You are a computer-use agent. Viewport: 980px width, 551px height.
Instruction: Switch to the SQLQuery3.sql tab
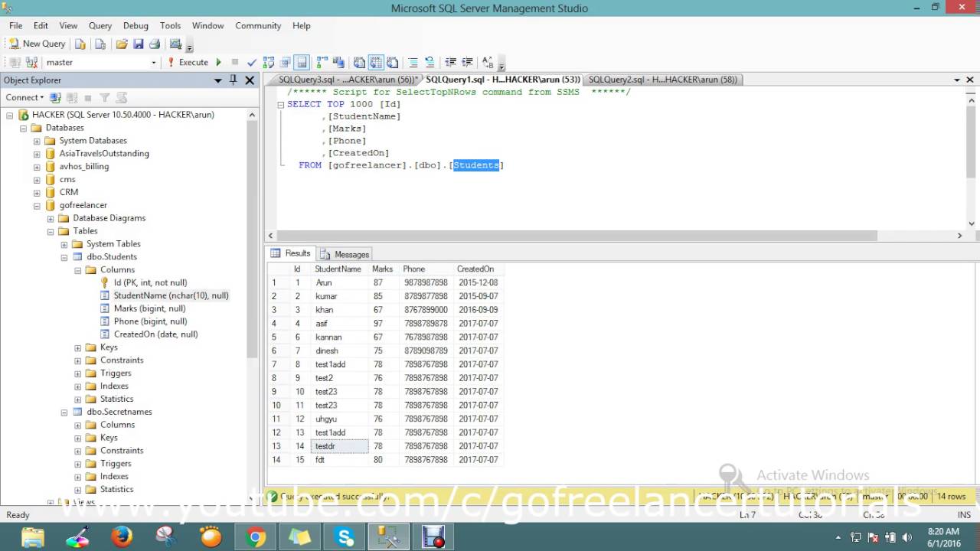point(346,80)
